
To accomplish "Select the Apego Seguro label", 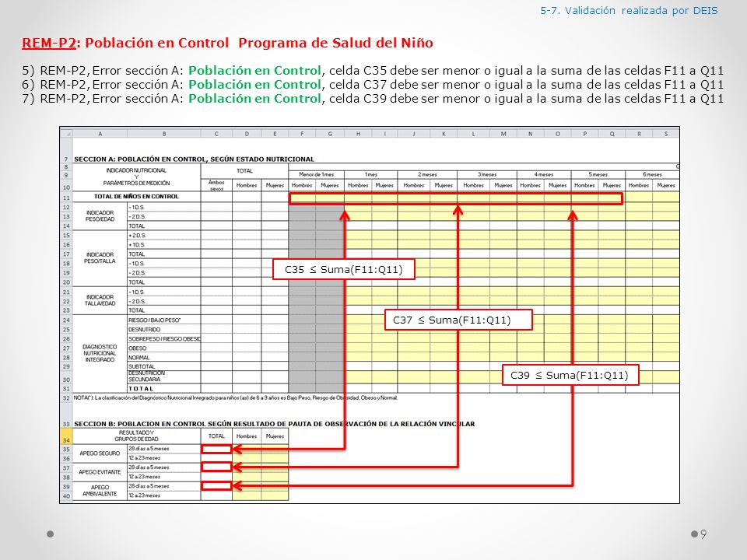I will [100, 453].
